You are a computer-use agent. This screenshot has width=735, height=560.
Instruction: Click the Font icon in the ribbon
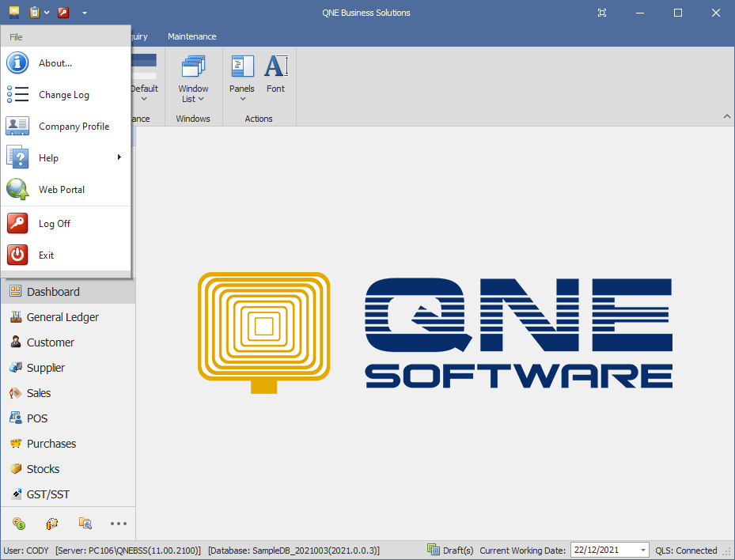(276, 66)
